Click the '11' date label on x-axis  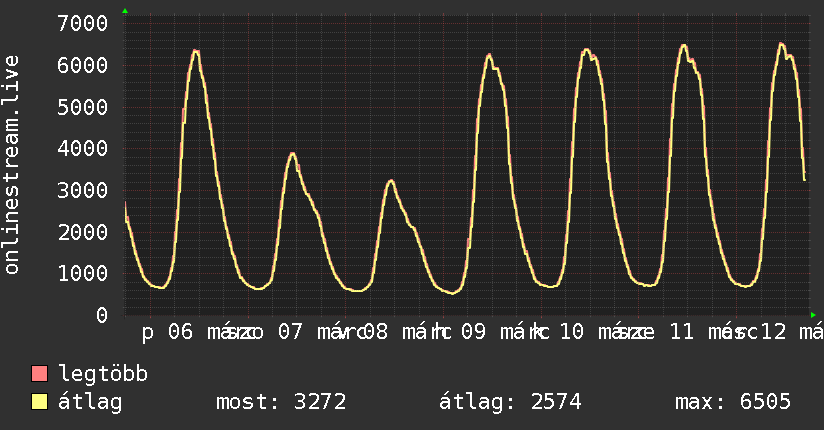click(682, 332)
